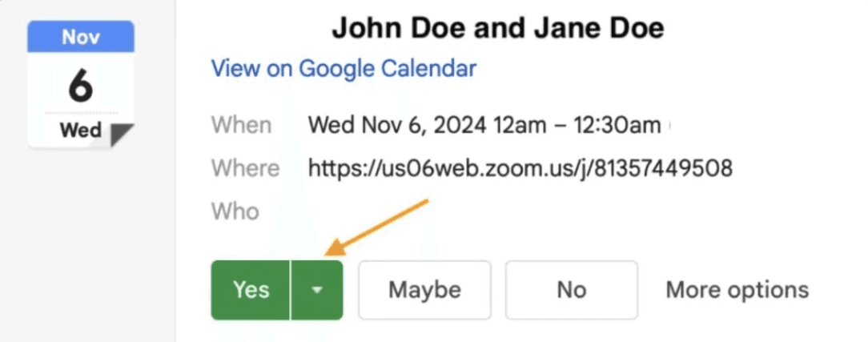The height and width of the screenshot is (342, 868).
Task: Expand the dropdown arrow beside Yes
Action: 316,290
